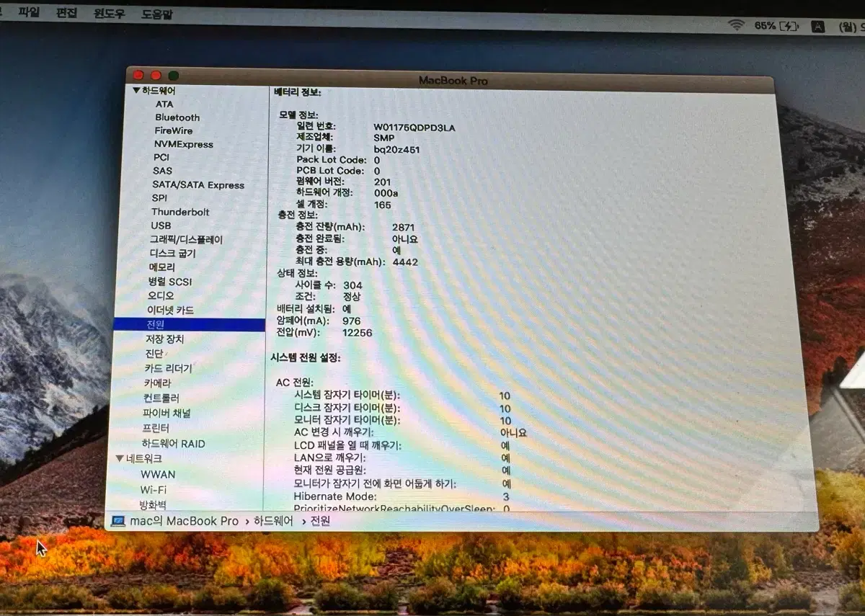The height and width of the screenshot is (616, 865).
Task: Select NVMExpress in the sidebar
Action: 183,144
